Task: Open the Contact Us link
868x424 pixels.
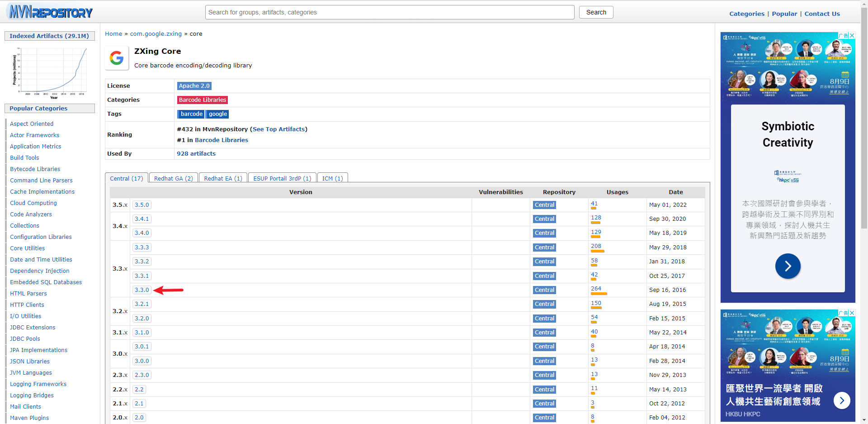Action: [x=822, y=14]
